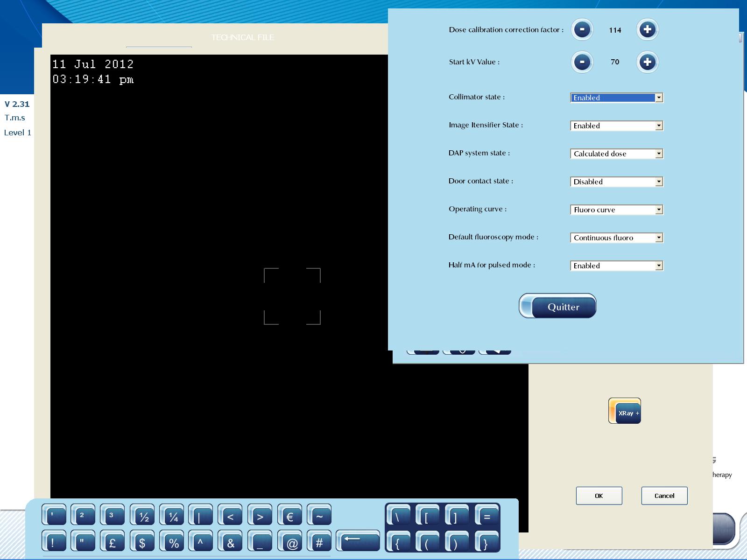This screenshot has width=747, height=560.
Task: Click the date 11 Jul 2012
Action: point(93,64)
